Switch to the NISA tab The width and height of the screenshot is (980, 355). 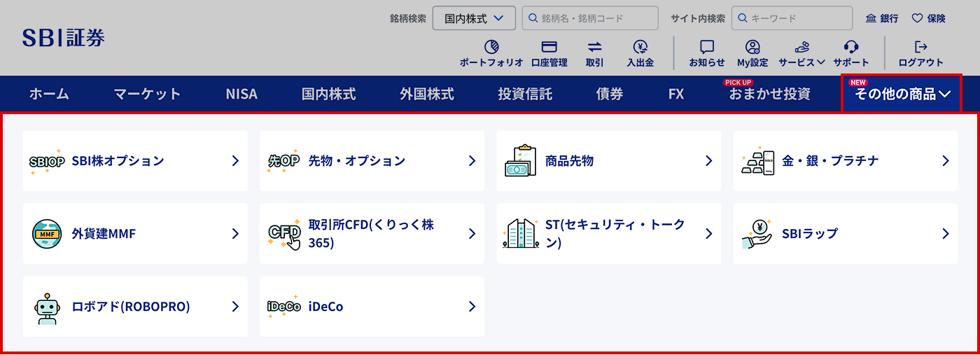click(241, 94)
